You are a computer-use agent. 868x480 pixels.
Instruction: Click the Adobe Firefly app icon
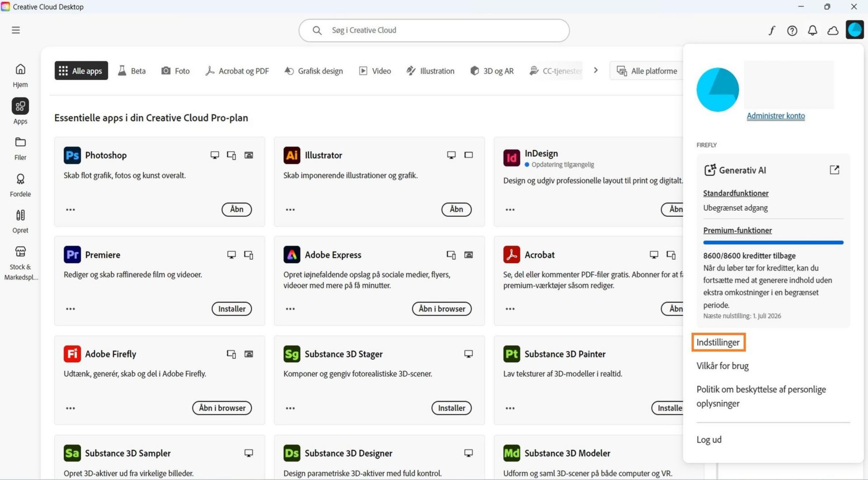(72, 354)
